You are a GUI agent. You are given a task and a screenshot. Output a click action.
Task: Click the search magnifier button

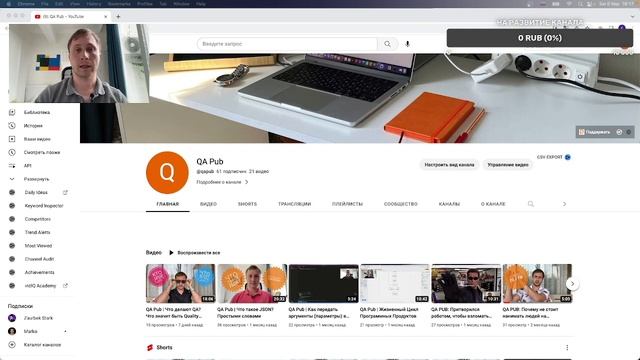[x=387, y=44]
